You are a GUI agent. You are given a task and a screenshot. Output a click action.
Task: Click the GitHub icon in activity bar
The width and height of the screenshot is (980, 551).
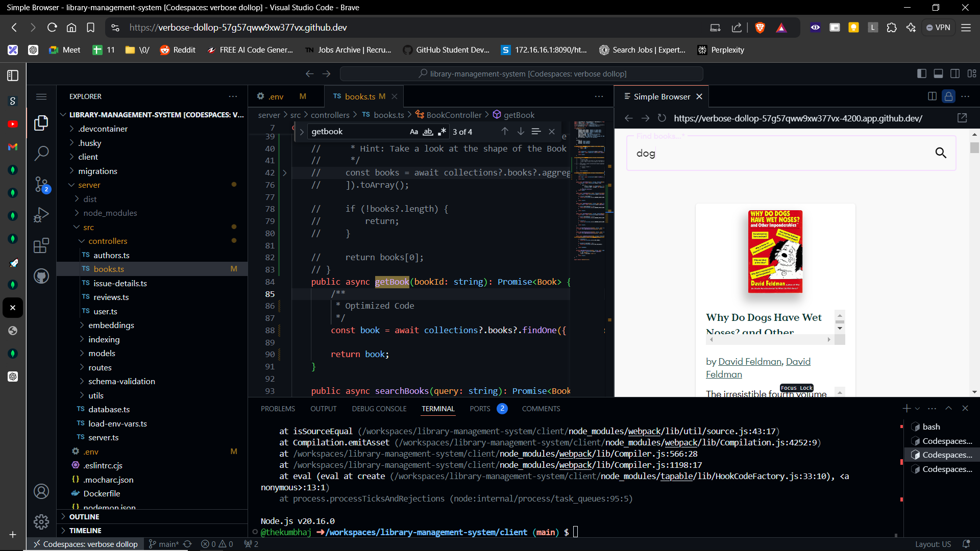click(41, 277)
